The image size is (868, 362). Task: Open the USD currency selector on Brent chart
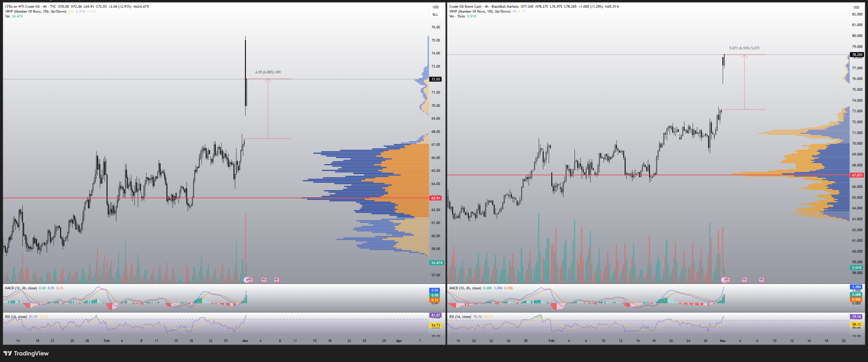856,7
